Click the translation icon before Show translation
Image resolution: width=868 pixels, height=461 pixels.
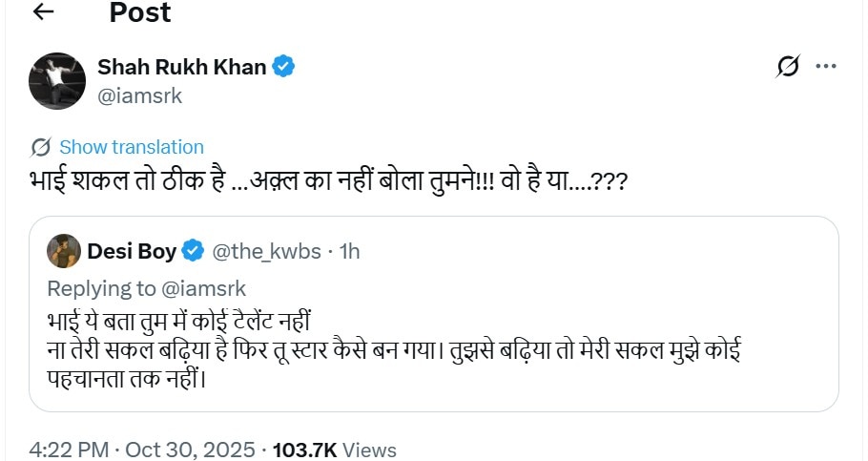click(x=40, y=147)
